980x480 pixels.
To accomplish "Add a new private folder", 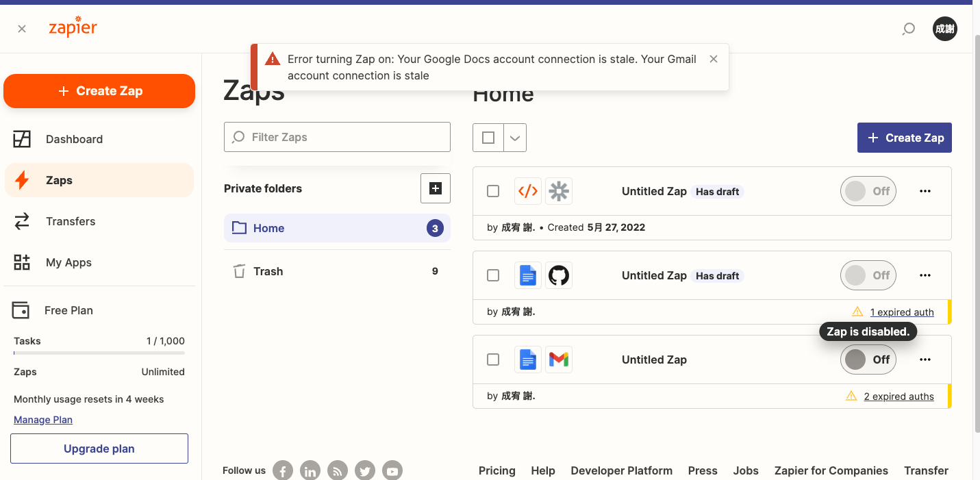I will click(x=436, y=188).
